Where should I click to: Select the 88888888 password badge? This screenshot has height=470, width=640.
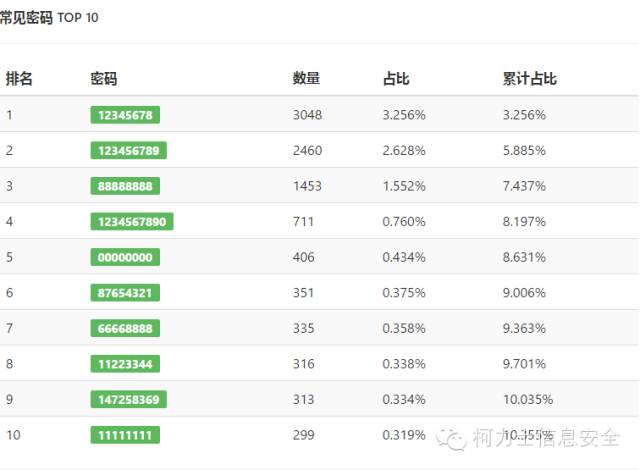coord(125,186)
